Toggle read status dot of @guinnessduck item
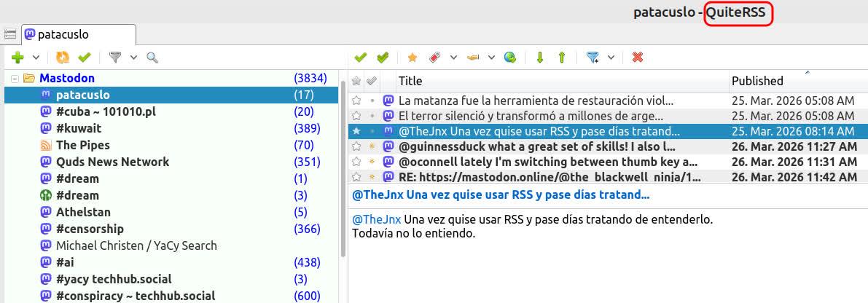This screenshot has width=868, height=303. click(372, 146)
